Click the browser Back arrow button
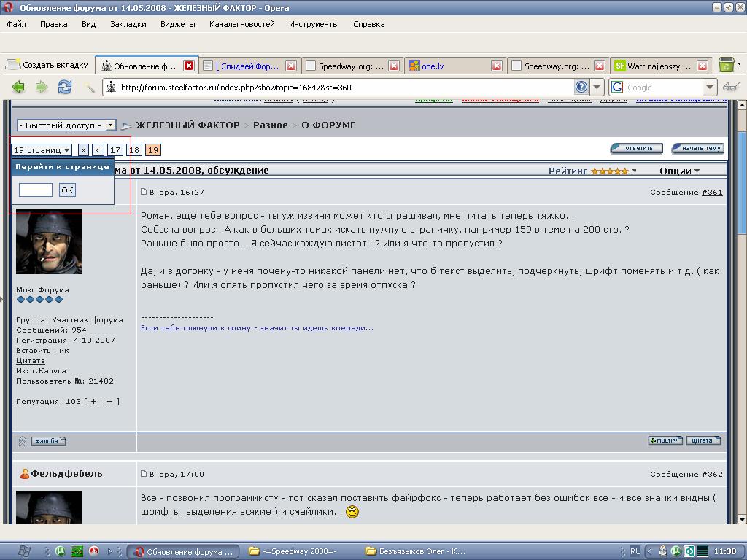The width and height of the screenshot is (747, 560). point(18,87)
